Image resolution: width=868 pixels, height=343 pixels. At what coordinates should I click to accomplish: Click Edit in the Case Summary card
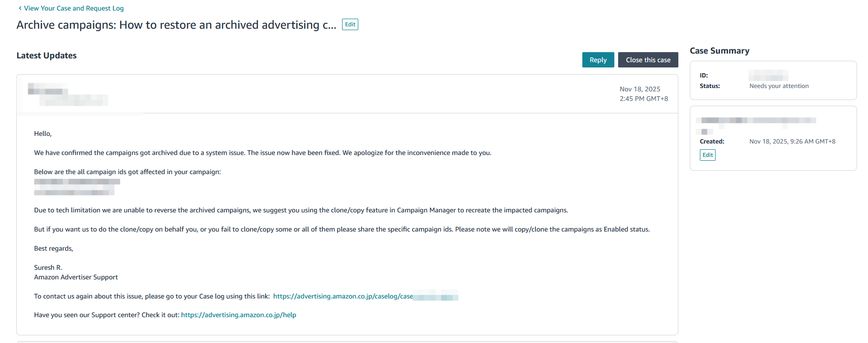coord(707,155)
